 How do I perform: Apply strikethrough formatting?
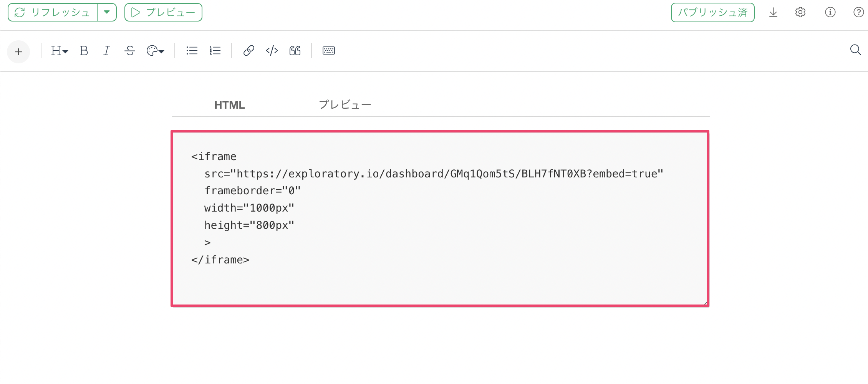[x=130, y=51]
